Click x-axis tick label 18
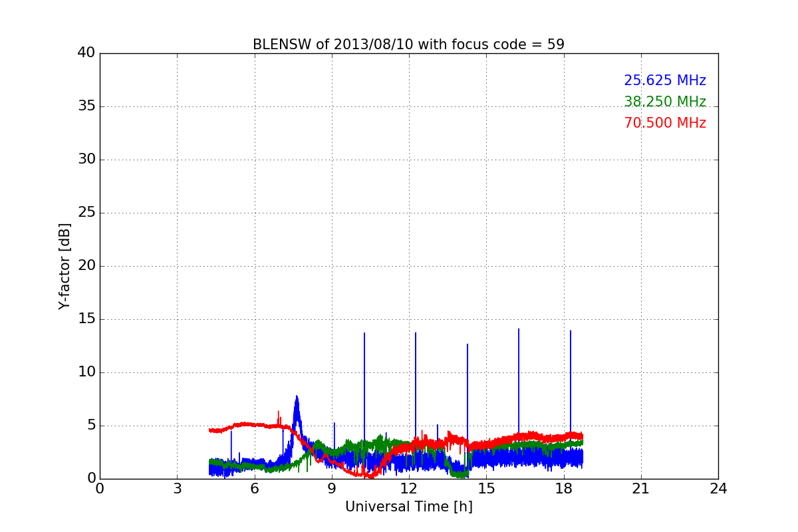The width and height of the screenshot is (798, 532). (564, 489)
